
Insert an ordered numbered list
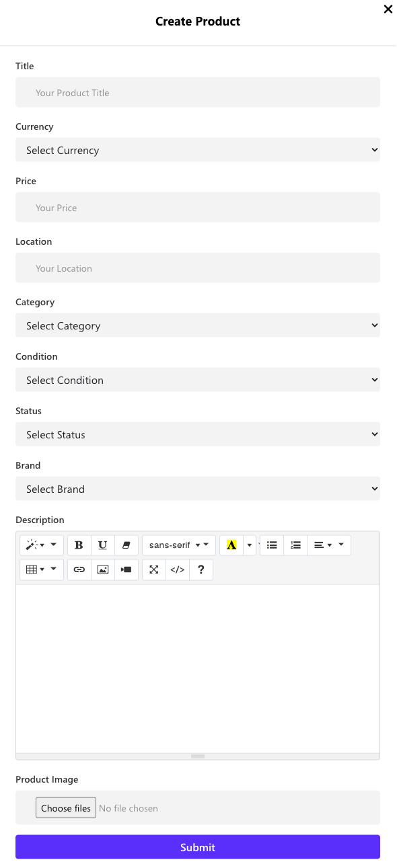click(295, 545)
